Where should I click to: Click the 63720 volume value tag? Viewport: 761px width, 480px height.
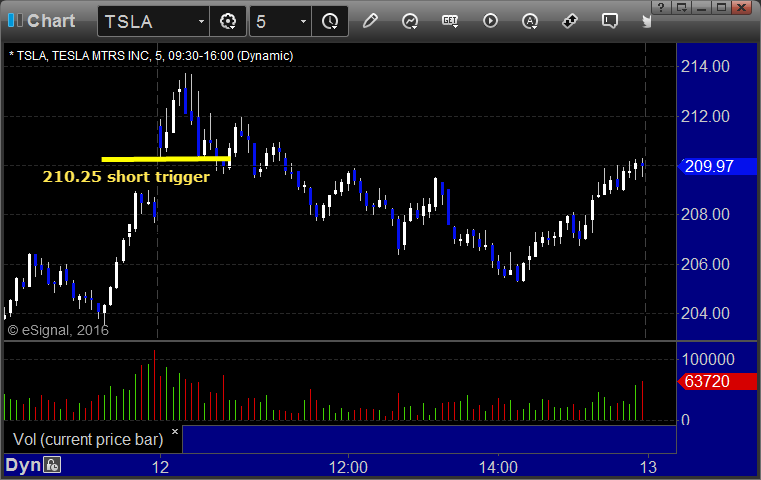pyautogui.click(x=717, y=381)
